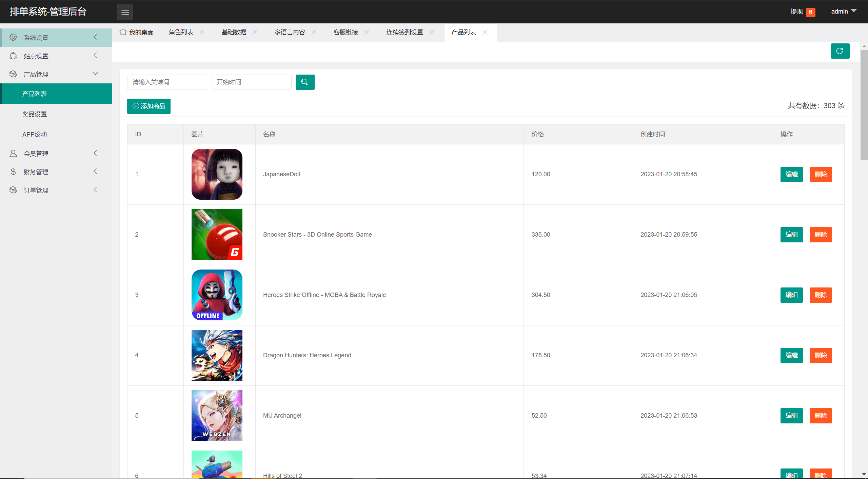Viewport: 868px width, 479px height.
Task: Click the 添加商品 button
Action: (149, 106)
